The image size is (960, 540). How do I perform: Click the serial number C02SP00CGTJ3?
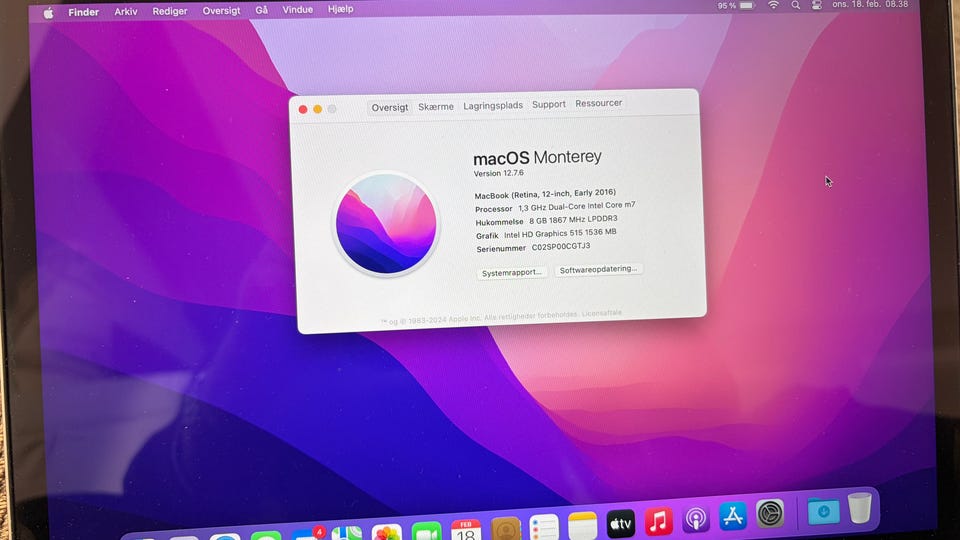click(x=561, y=247)
